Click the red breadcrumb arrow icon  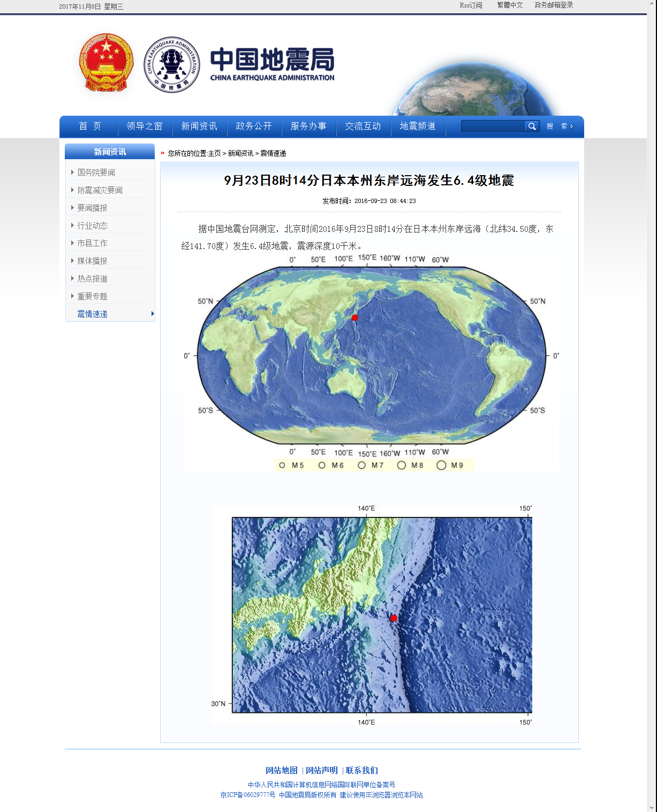coord(162,153)
